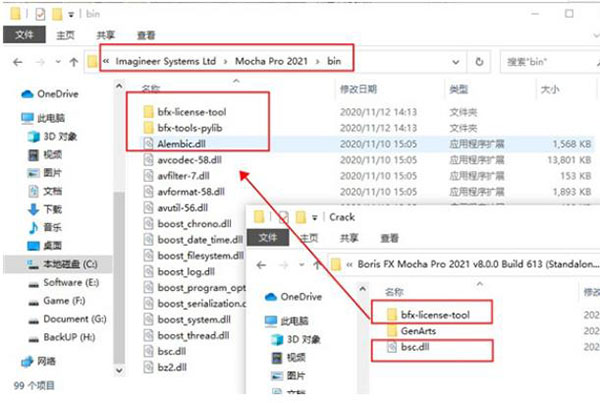Image resolution: width=600 pixels, height=403 pixels.
Task: Switch to 共享 tab in bin window
Action: [106, 35]
